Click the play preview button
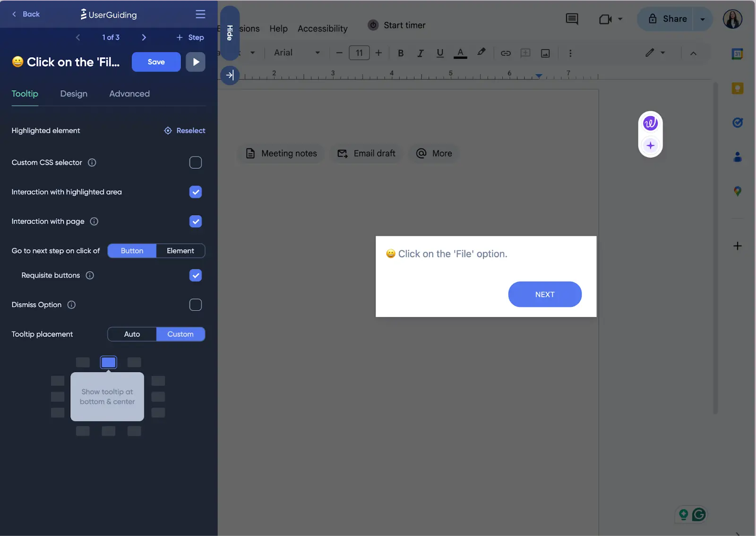 pos(196,62)
